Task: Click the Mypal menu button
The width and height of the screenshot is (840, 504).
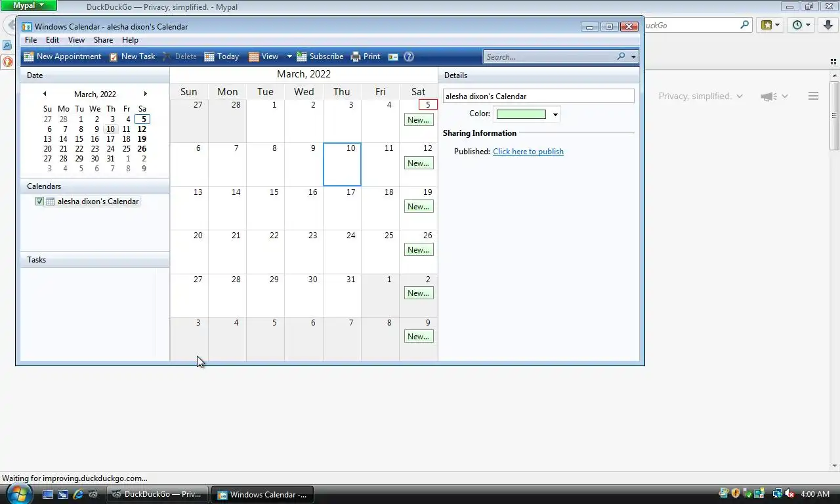Action: tap(28, 5)
